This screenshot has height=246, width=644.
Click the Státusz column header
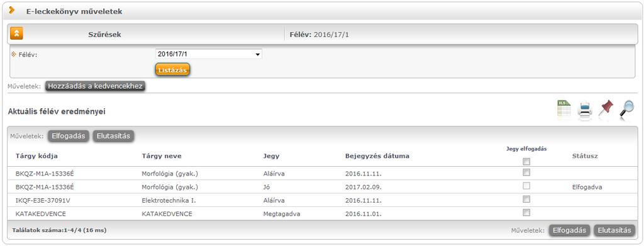pos(585,156)
